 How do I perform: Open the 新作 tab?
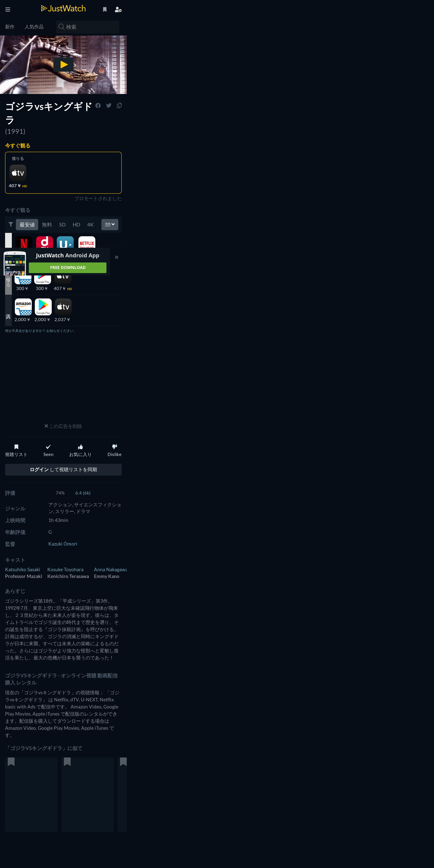[10, 27]
